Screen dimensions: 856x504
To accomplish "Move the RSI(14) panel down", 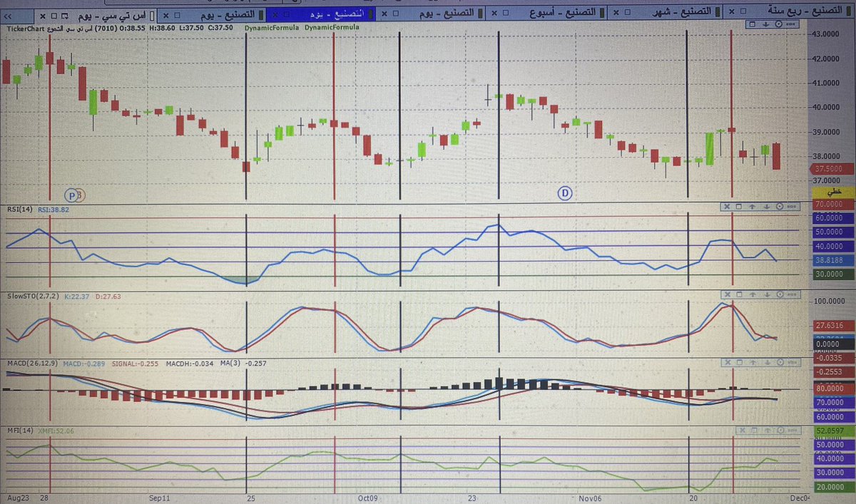I will [x=767, y=207].
